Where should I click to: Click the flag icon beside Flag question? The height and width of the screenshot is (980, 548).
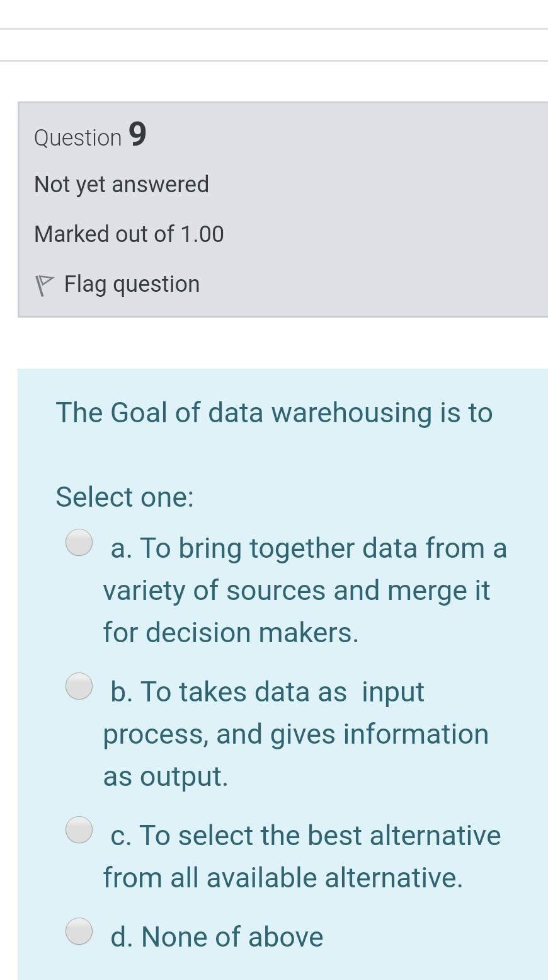43,284
